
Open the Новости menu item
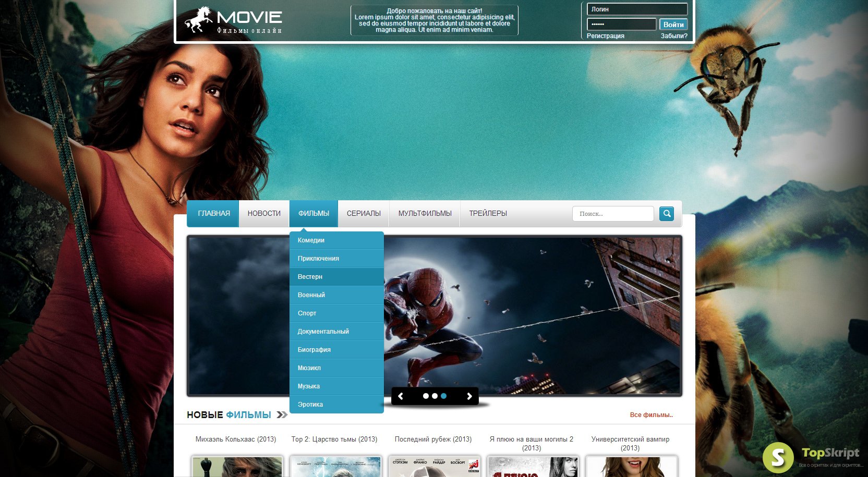[264, 214]
